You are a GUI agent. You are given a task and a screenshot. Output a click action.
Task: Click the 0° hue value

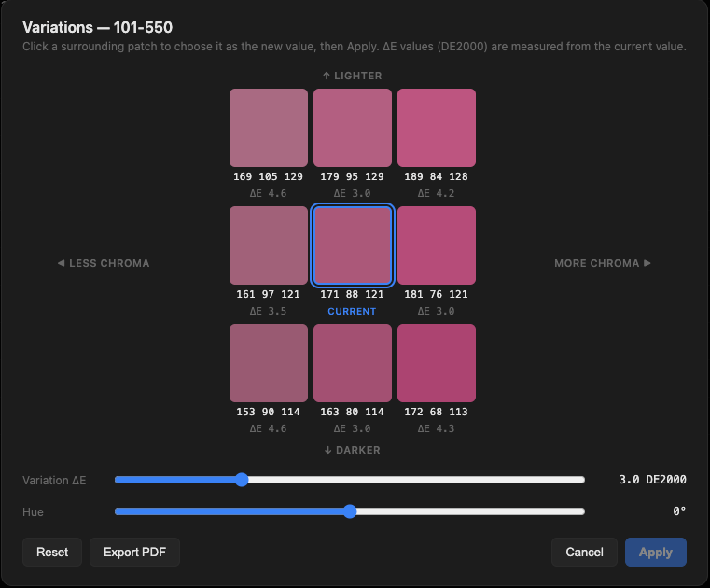tap(679, 511)
